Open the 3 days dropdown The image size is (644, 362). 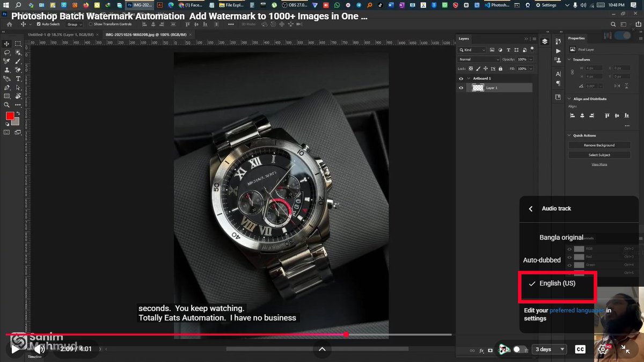[550, 349]
